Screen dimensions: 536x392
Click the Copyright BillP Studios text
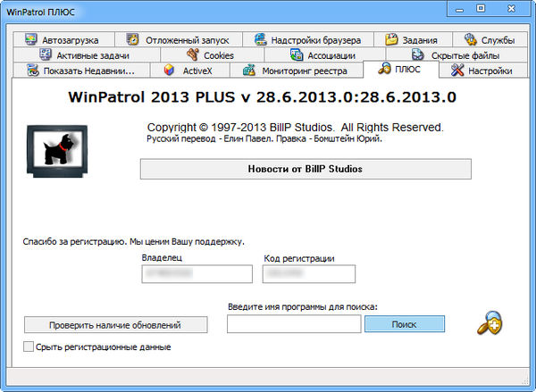295,127
